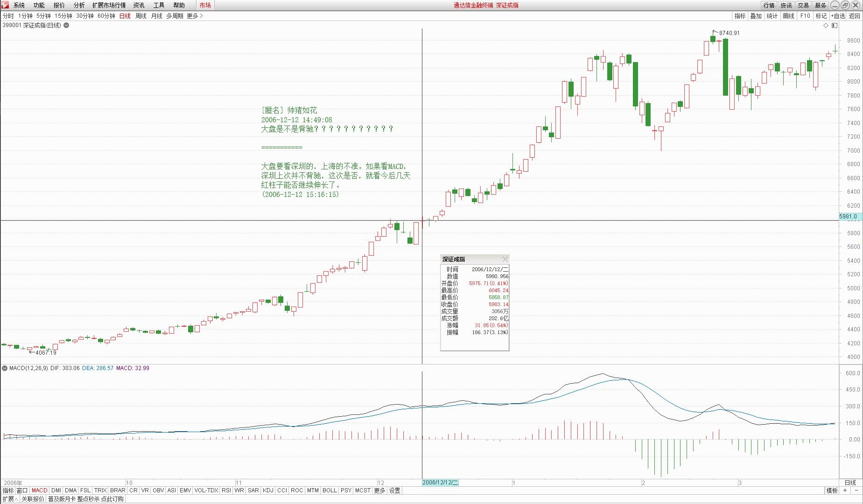
Task: Select the 画线 drawing tool icon
Action: pyautogui.click(x=788, y=15)
